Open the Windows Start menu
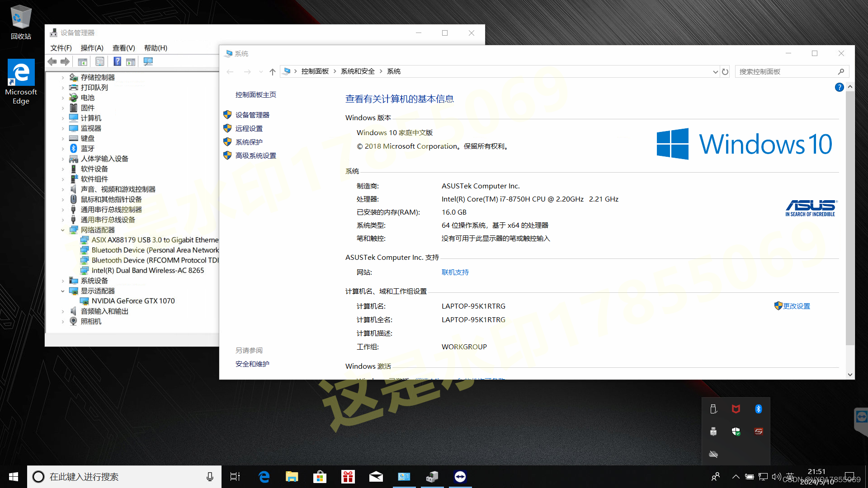868x488 pixels. tap(14, 477)
